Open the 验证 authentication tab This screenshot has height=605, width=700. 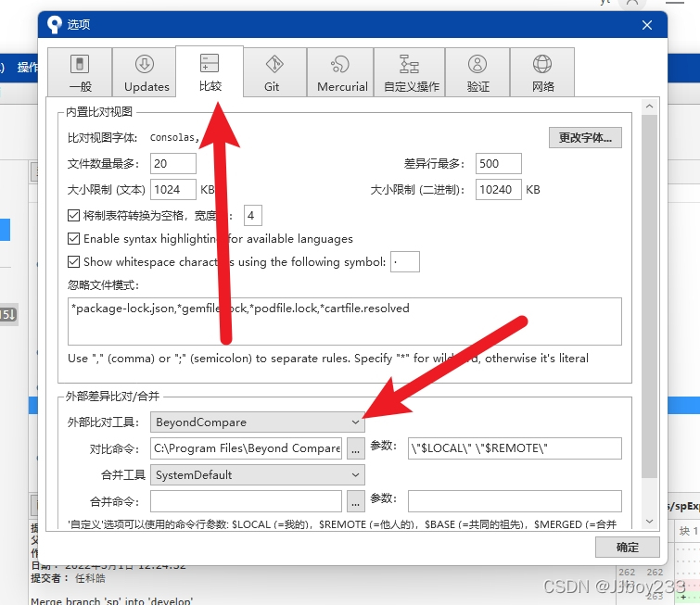click(x=477, y=72)
